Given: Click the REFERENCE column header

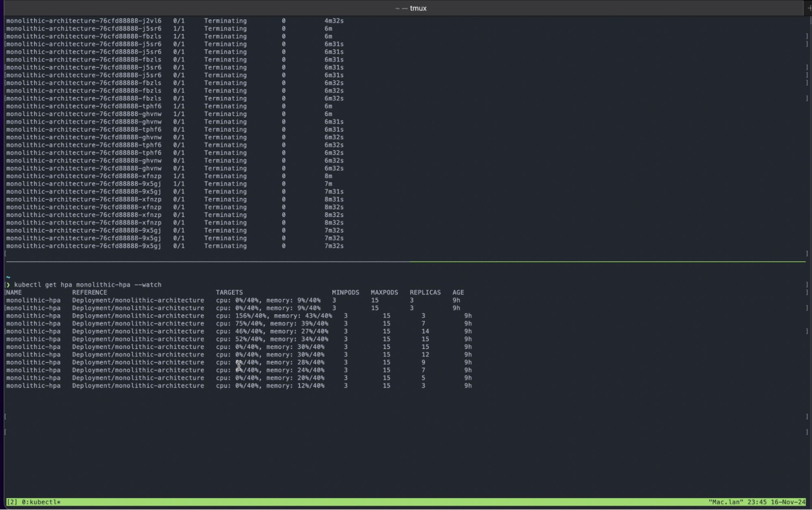Looking at the screenshot, I should [x=90, y=292].
